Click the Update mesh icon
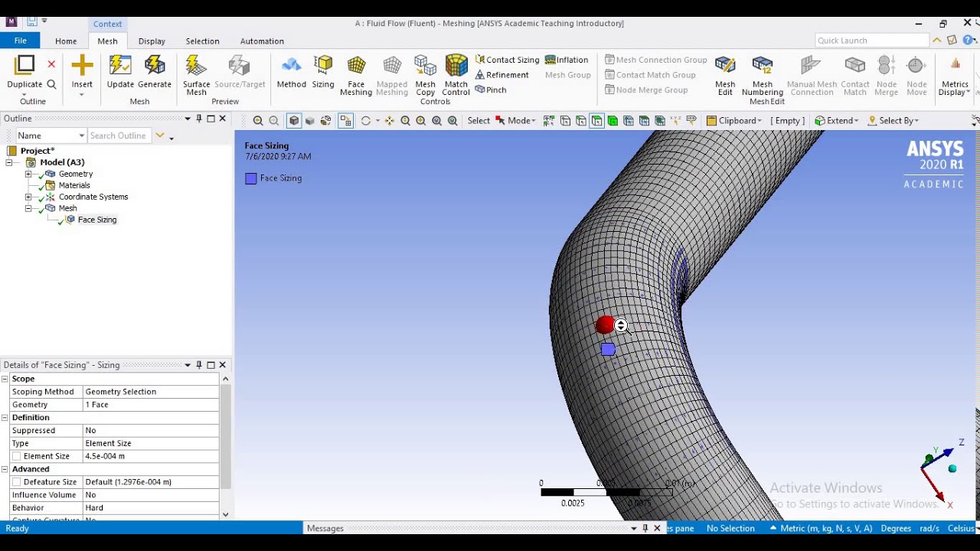The width and height of the screenshot is (980, 551). pos(120,73)
